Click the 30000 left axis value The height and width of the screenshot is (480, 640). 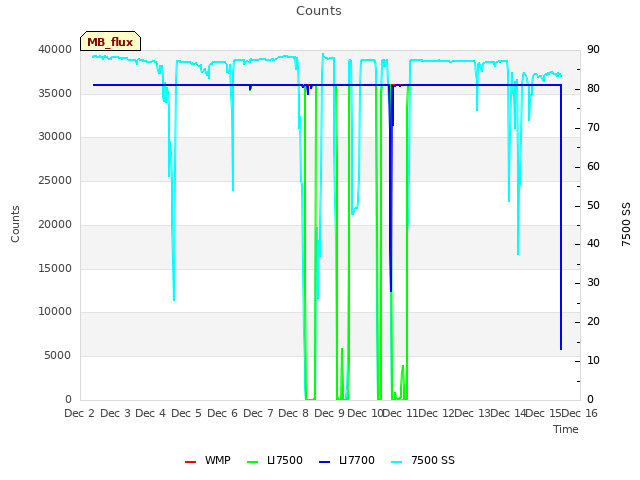(x=55, y=136)
